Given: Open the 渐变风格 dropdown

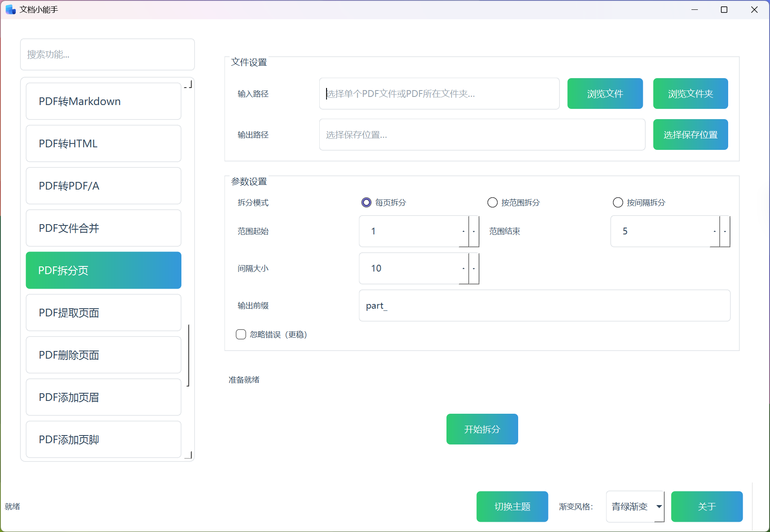Looking at the screenshot, I should 635,506.
